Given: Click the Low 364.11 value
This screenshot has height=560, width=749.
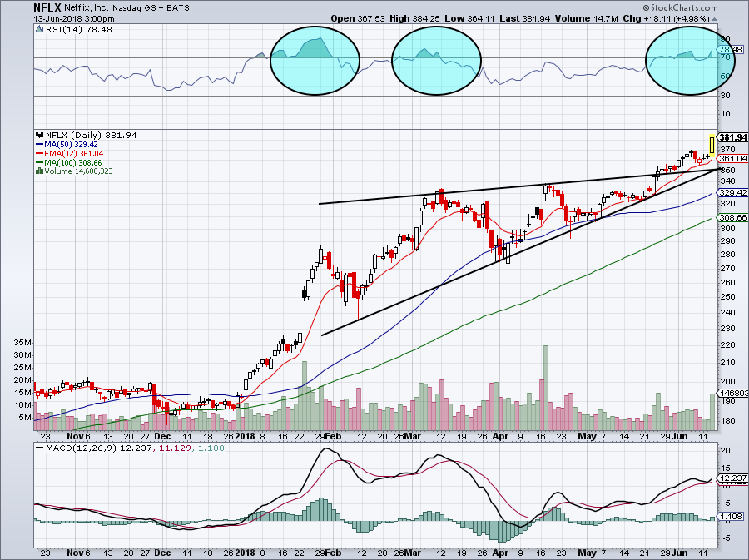Looking at the screenshot, I should pos(470,18).
